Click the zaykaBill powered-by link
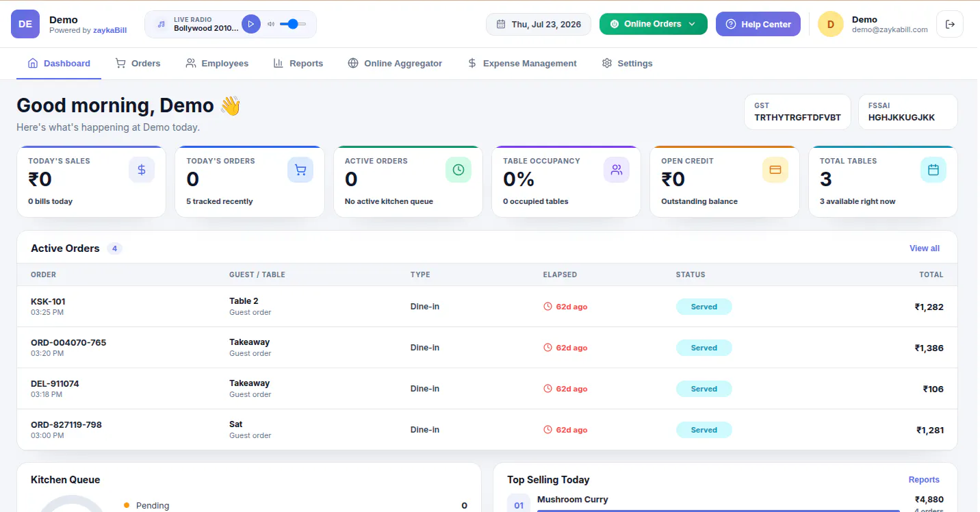Image resolution: width=980 pixels, height=512 pixels. [x=110, y=30]
